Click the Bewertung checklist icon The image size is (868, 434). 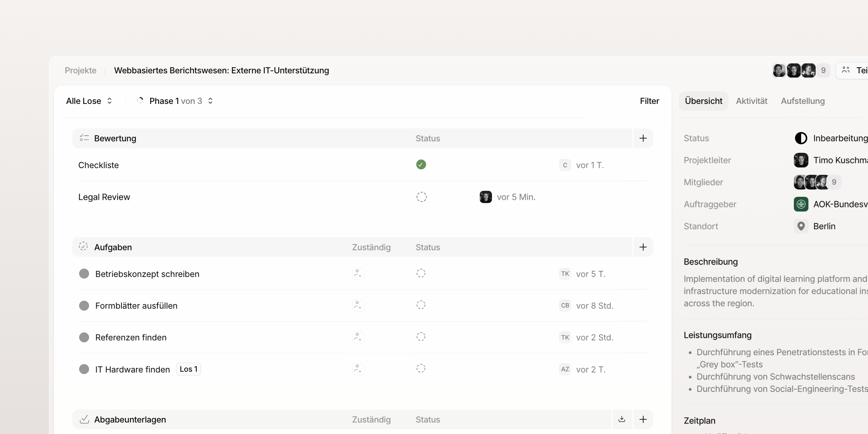(x=84, y=138)
